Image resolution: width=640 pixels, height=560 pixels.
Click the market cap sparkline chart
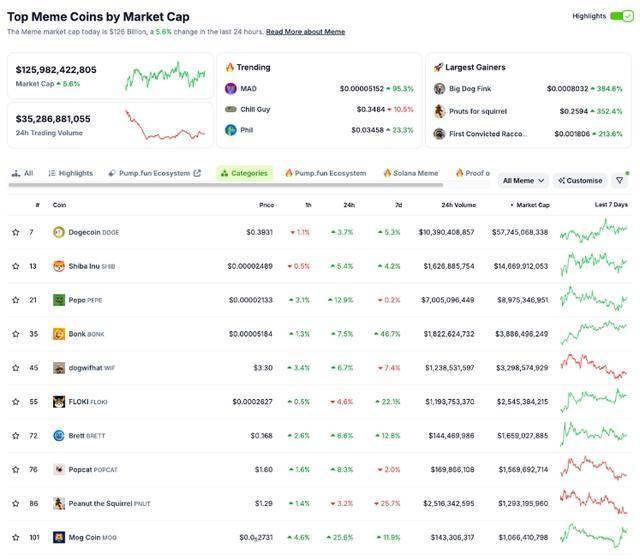pos(165,76)
